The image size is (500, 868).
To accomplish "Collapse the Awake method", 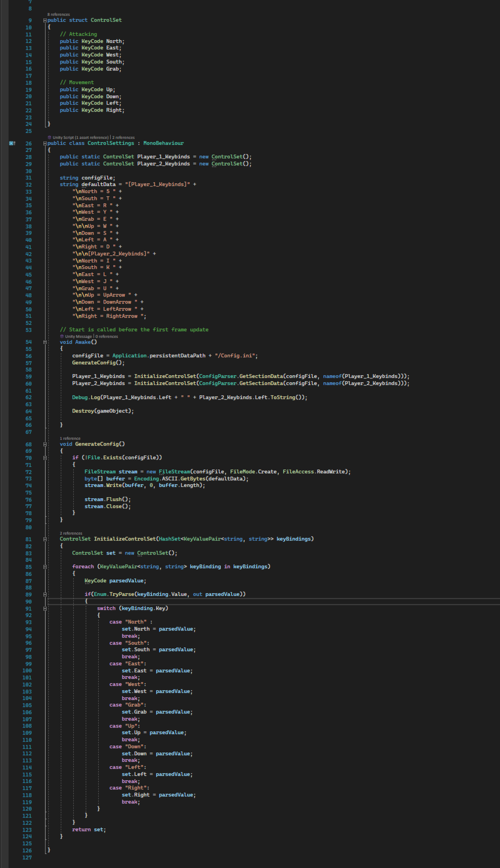I will 45,342.
